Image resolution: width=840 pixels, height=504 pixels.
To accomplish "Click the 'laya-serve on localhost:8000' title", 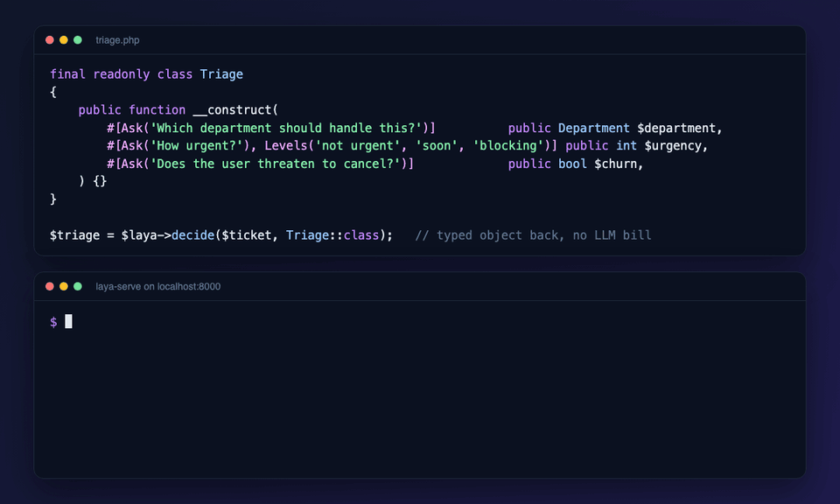I will click(158, 286).
